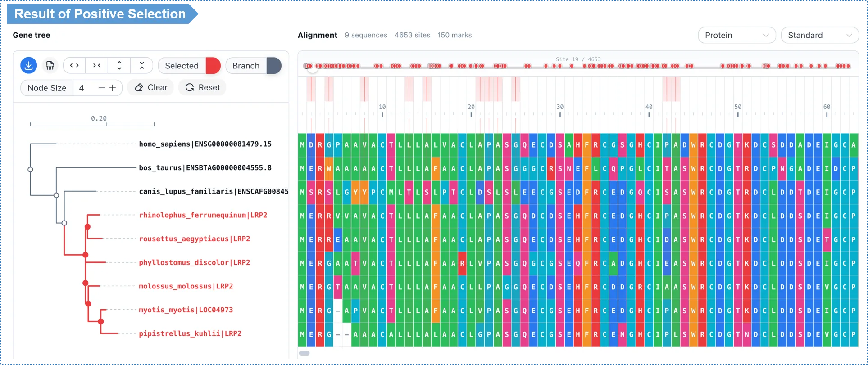Download the gene tree image

(x=28, y=66)
